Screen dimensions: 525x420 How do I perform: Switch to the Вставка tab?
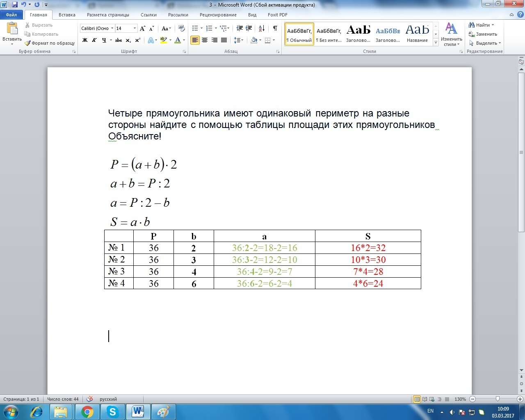67,15
